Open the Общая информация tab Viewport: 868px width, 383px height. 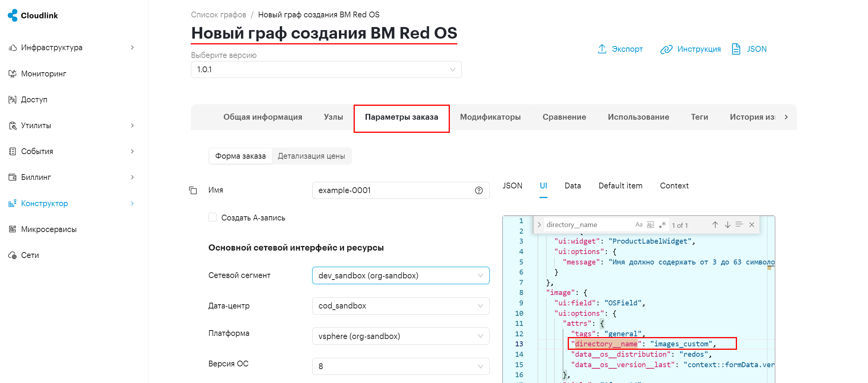click(263, 117)
